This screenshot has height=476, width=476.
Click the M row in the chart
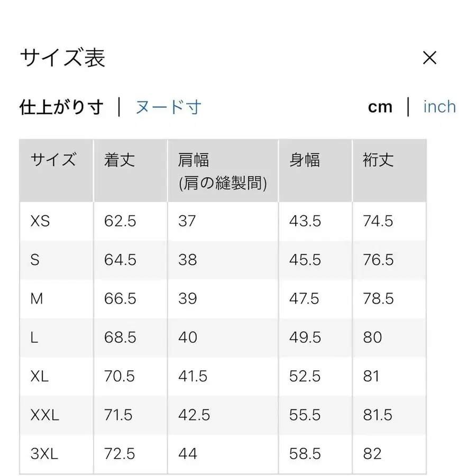click(x=36, y=298)
